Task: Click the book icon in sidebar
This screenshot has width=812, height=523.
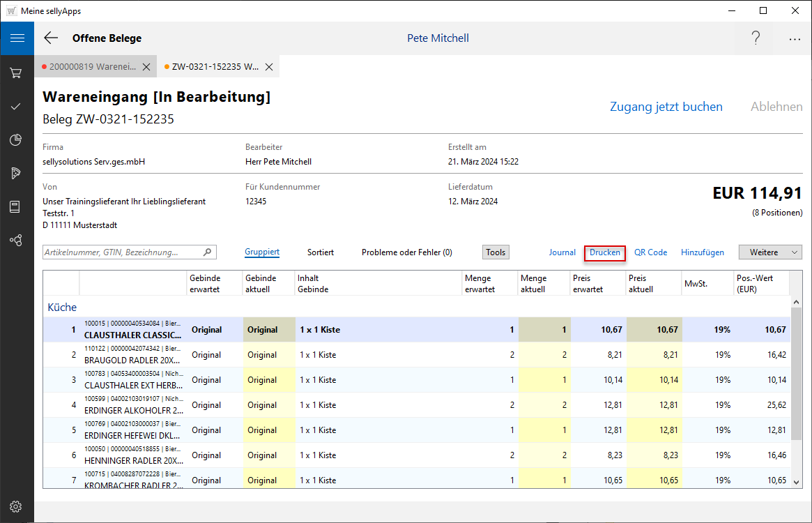Action: click(x=17, y=207)
